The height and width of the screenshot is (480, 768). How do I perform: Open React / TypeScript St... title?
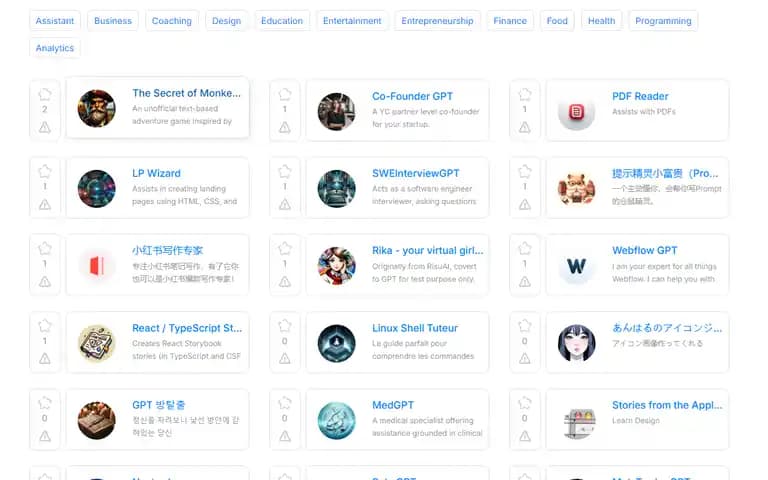point(187,328)
